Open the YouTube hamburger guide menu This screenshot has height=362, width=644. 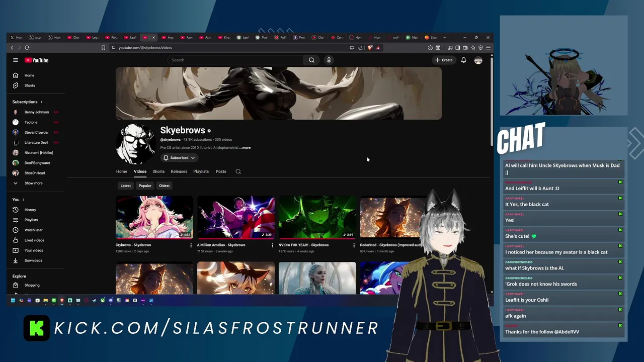click(16, 60)
